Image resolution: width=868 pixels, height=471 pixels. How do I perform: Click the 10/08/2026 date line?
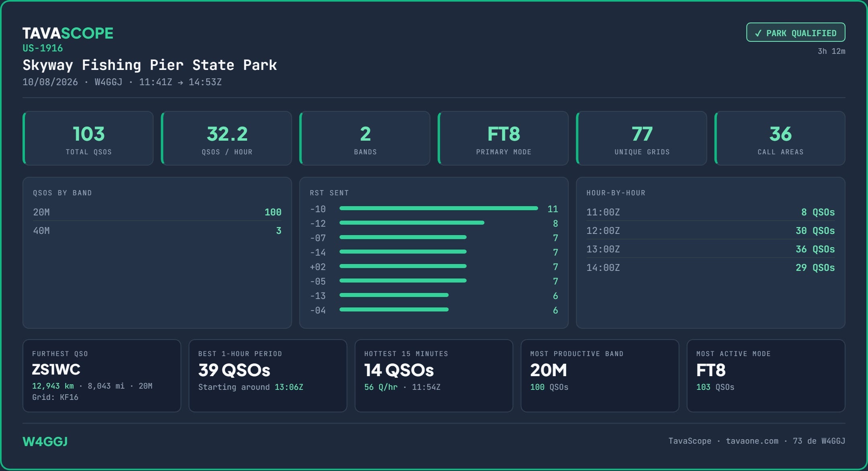coord(122,82)
